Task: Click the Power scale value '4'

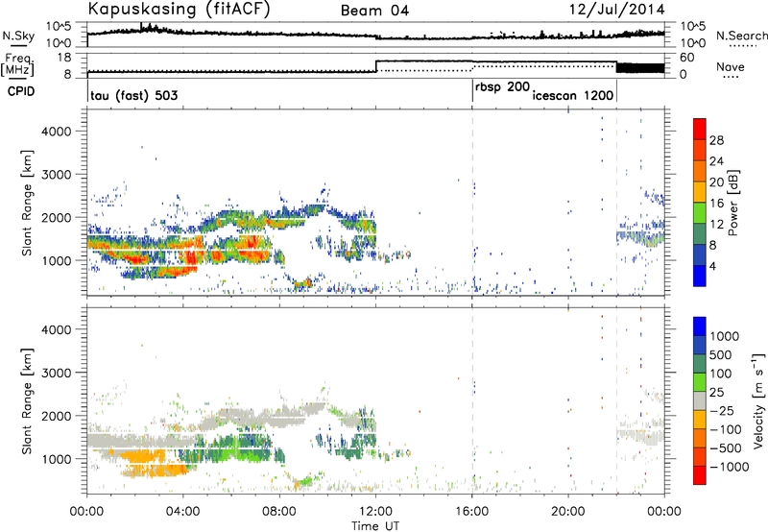Action: (712, 266)
